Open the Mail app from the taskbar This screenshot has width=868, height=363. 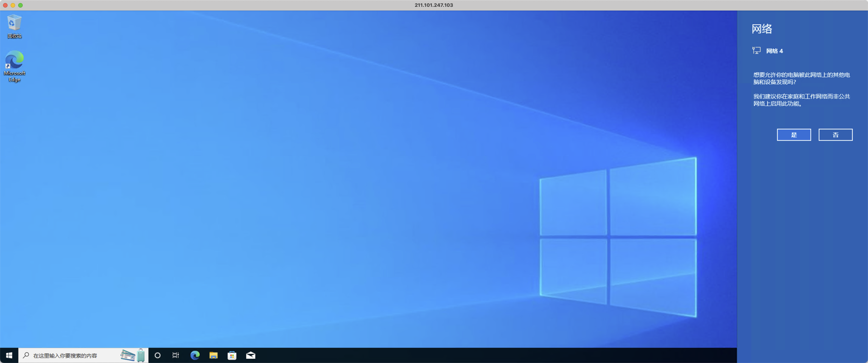pyautogui.click(x=250, y=355)
